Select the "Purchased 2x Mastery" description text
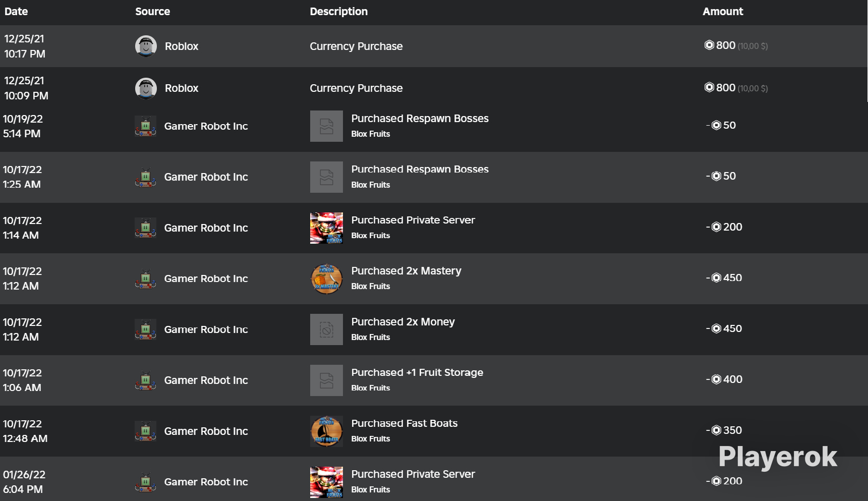Image resolution: width=868 pixels, height=501 pixels. [x=407, y=271]
